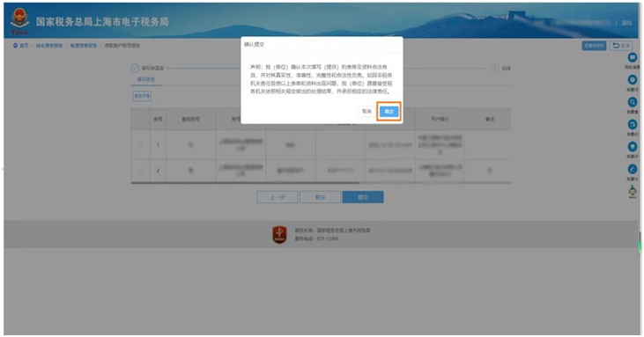The width and height of the screenshot is (644, 337).
Task: Click the red shield logo in footer
Action: click(x=279, y=235)
